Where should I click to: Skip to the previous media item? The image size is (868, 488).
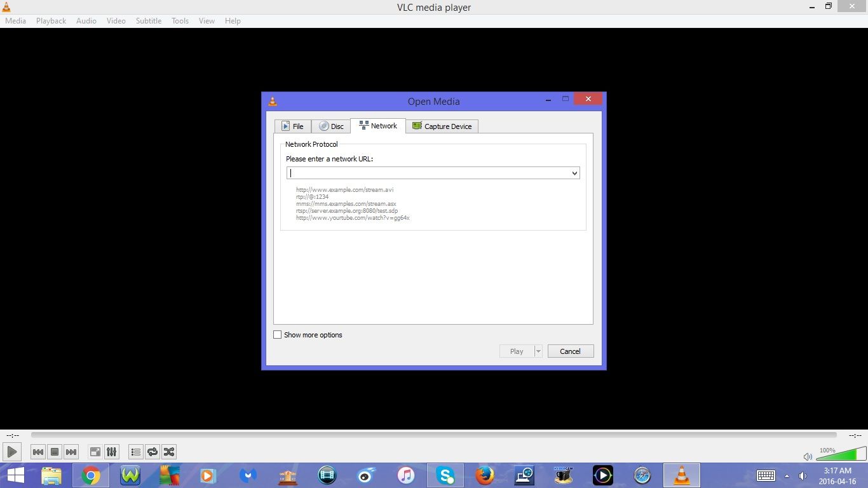coord(38,451)
